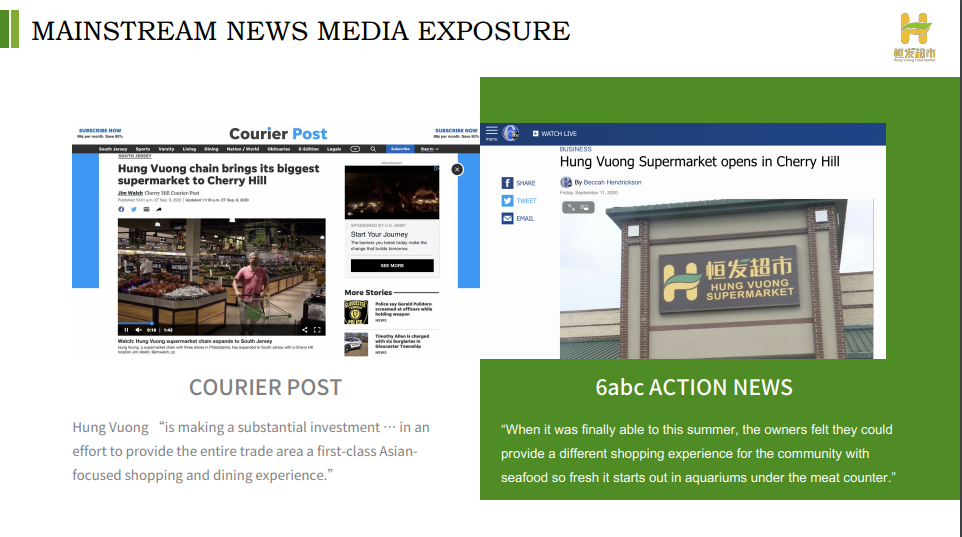
Task: Click picture-in-picture icon on 6abc photo
Action: (585, 207)
